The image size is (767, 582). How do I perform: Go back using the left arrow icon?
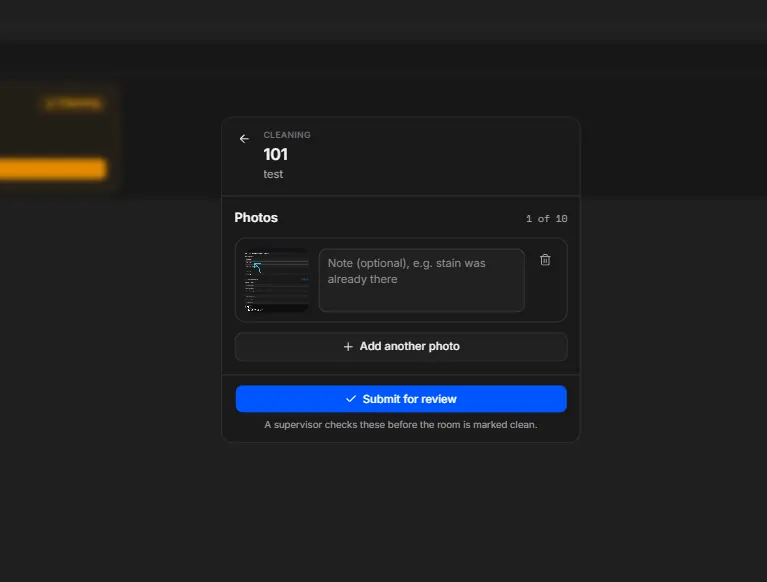[244, 139]
